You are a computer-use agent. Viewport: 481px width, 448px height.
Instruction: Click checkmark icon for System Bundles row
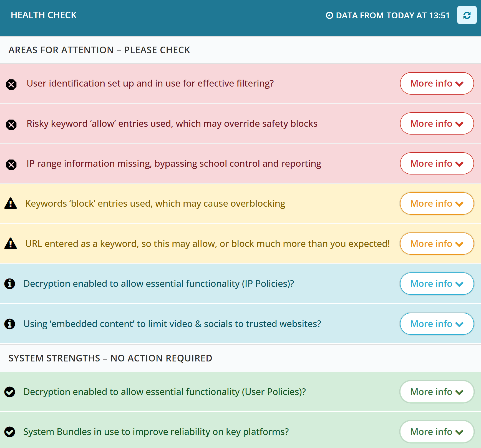(x=10, y=432)
